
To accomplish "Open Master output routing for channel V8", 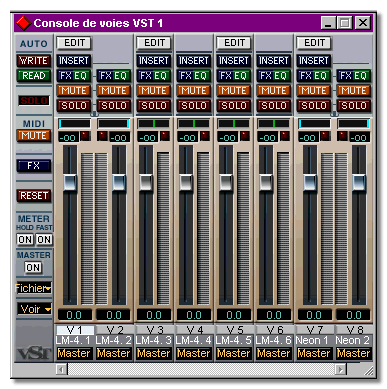I will 354,353.
